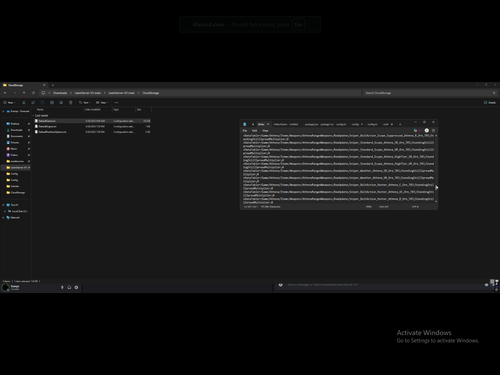Open Notepad settings gear
Screen dimensions: 500x375
point(434,131)
